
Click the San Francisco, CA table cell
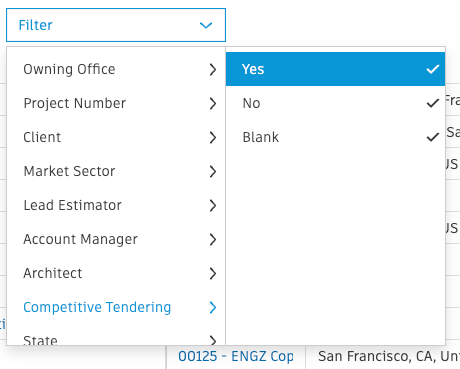click(383, 357)
